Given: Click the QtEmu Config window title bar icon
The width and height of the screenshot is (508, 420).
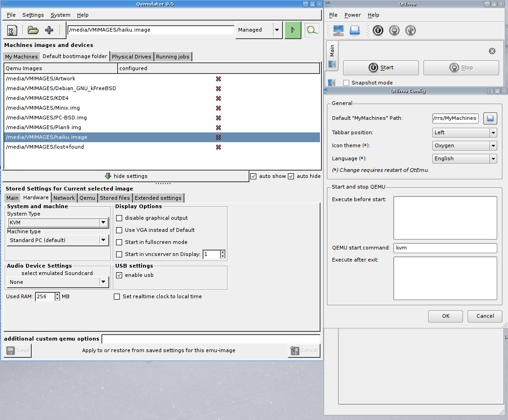Looking at the screenshot, I should pos(326,91).
